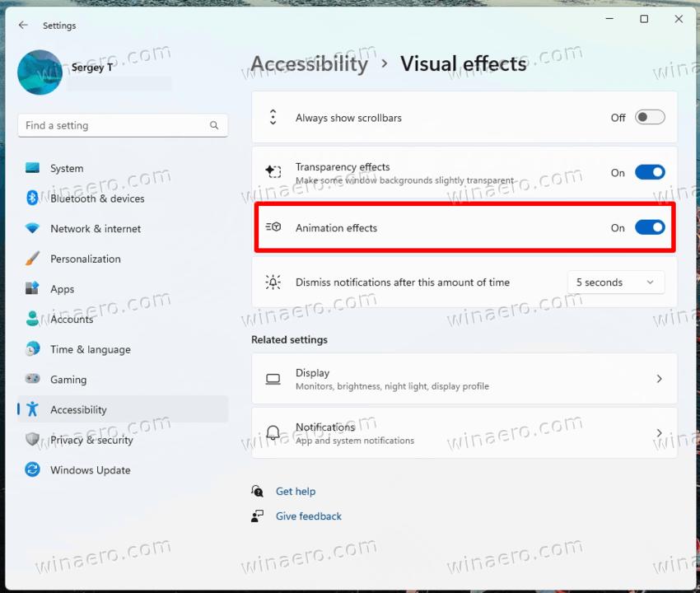Open the Accounts settings category
The height and width of the screenshot is (593, 700).
[123, 319]
